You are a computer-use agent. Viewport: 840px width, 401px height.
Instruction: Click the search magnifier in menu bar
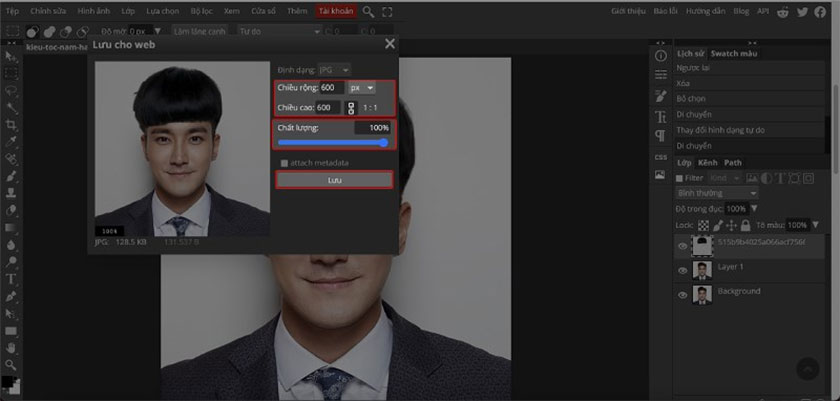[368, 11]
